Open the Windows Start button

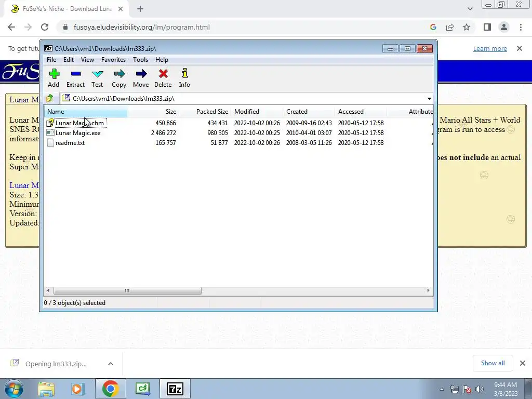14,389
